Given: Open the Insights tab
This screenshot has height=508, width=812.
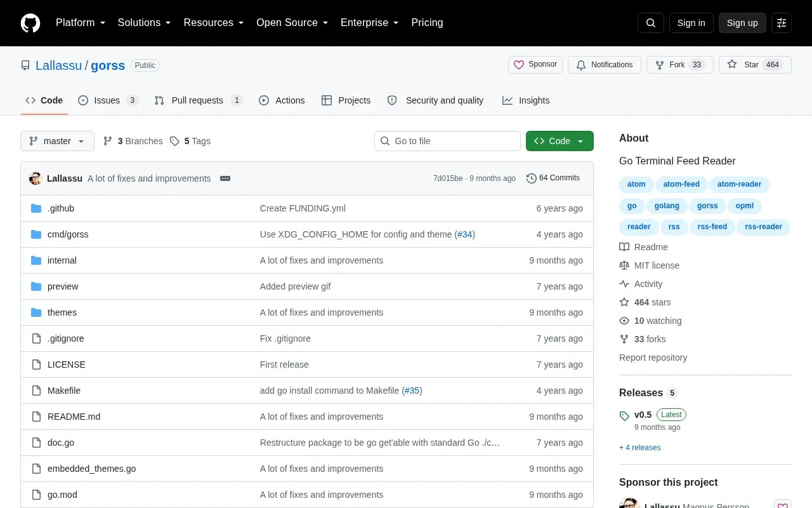Looking at the screenshot, I should [x=526, y=100].
